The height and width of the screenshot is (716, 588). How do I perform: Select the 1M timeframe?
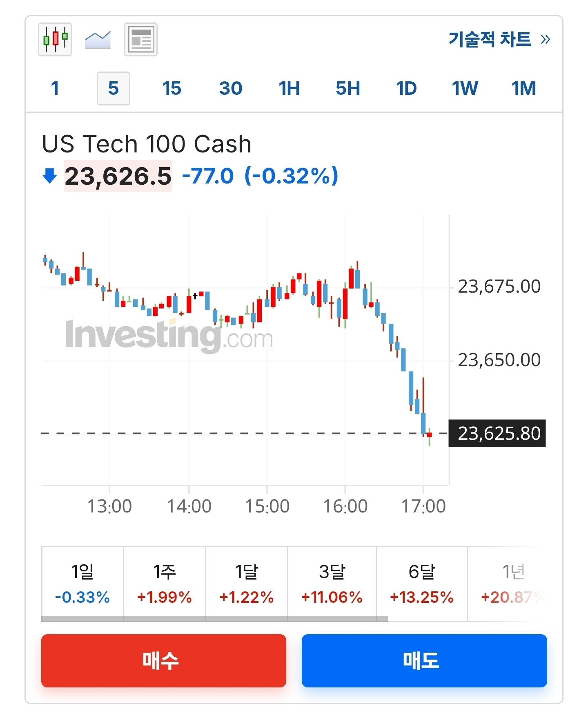point(523,88)
